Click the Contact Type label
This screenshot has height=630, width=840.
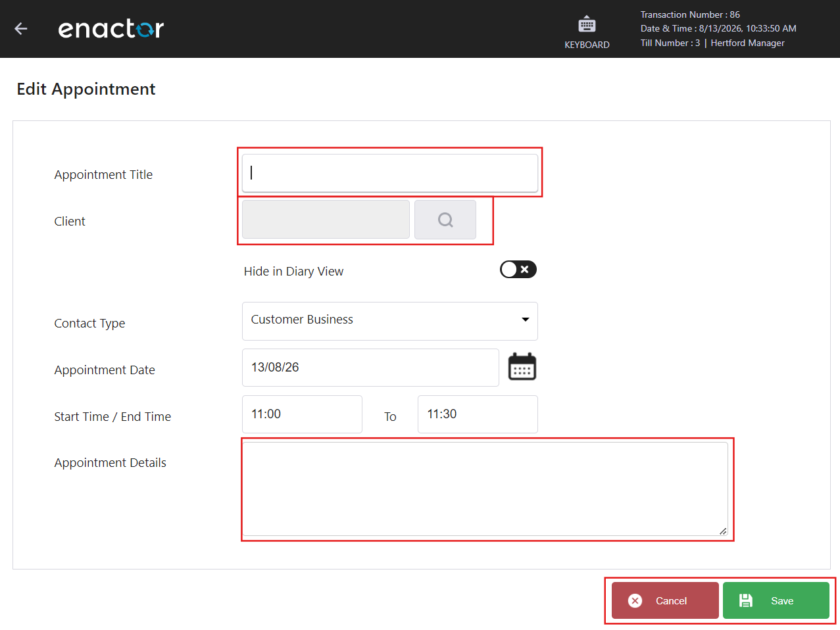click(89, 323)
